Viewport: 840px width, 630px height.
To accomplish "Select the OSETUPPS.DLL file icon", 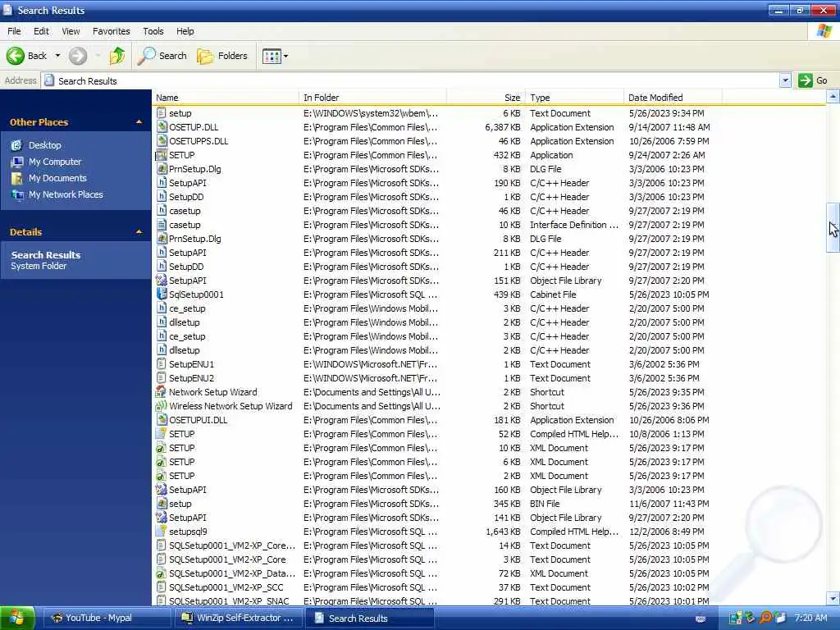I will click(162, 141).
